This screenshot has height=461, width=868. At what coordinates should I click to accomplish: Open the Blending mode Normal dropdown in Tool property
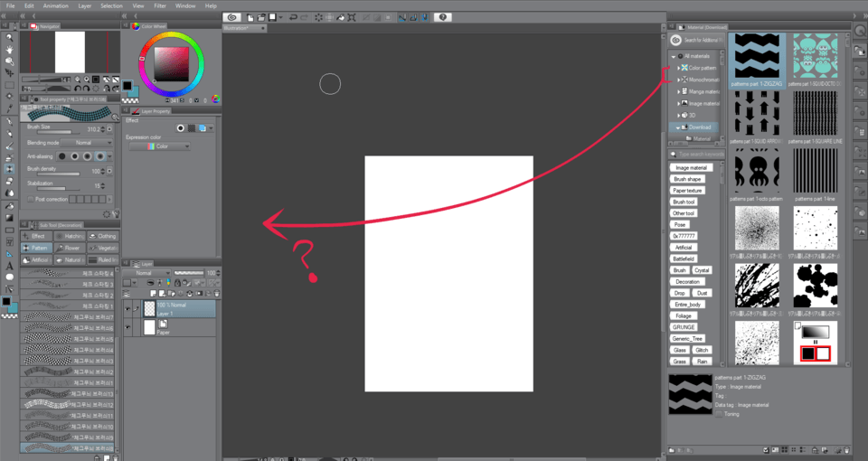87,143
